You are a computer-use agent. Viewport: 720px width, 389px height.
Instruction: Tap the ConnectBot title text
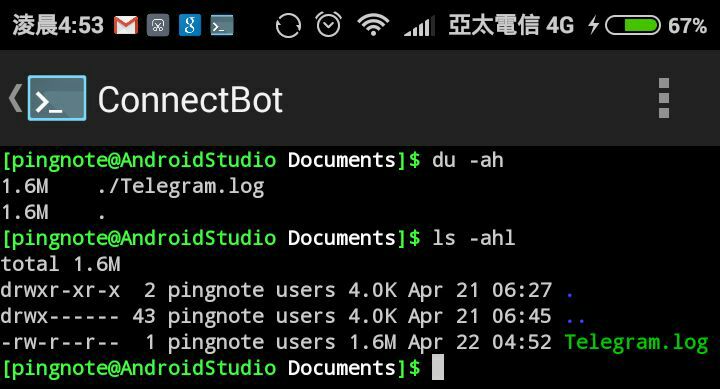coord(190,100)
